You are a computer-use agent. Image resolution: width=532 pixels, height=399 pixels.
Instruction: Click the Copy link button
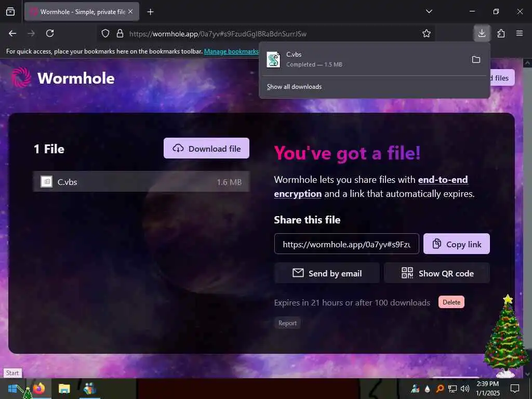[456, 244]
